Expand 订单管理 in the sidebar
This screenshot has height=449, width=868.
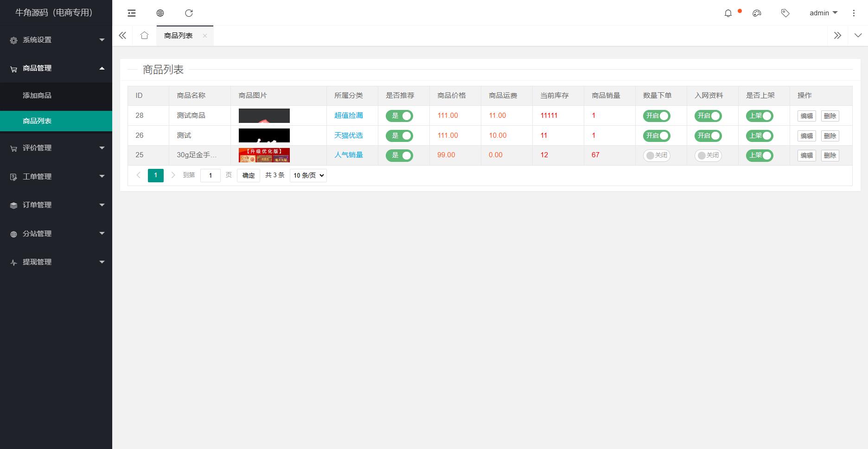[56, 205]
